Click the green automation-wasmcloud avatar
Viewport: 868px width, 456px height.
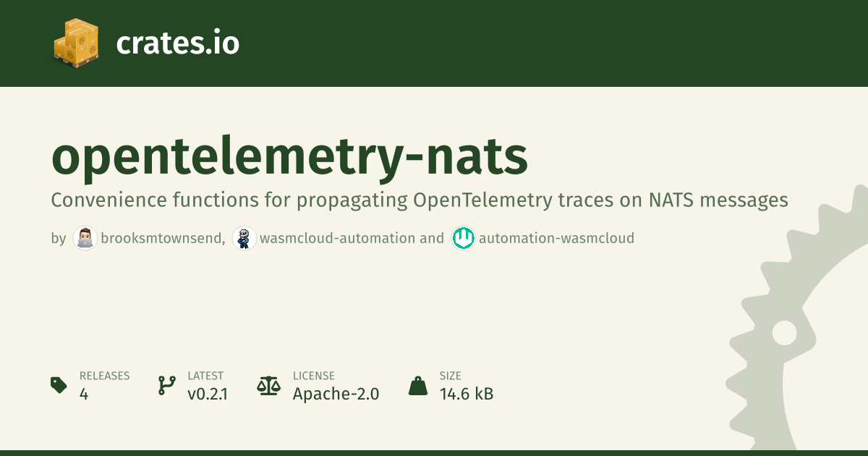pyautogui.click(x=464, y=238)
